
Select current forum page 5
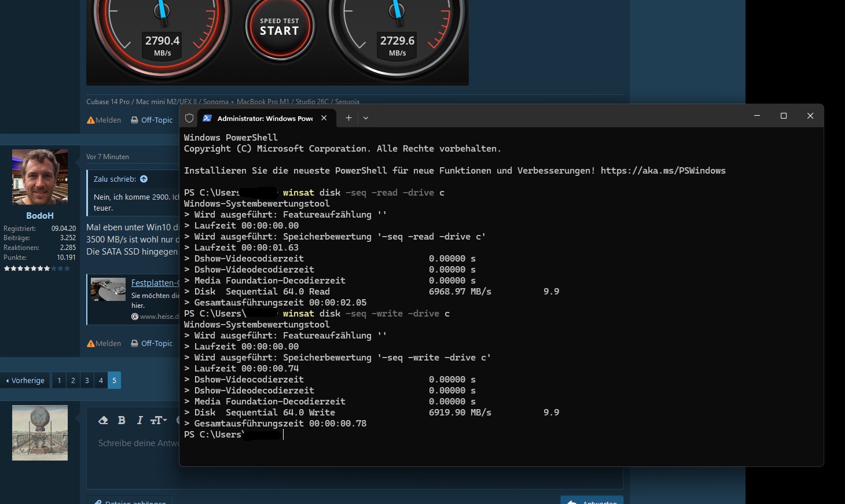114,380
